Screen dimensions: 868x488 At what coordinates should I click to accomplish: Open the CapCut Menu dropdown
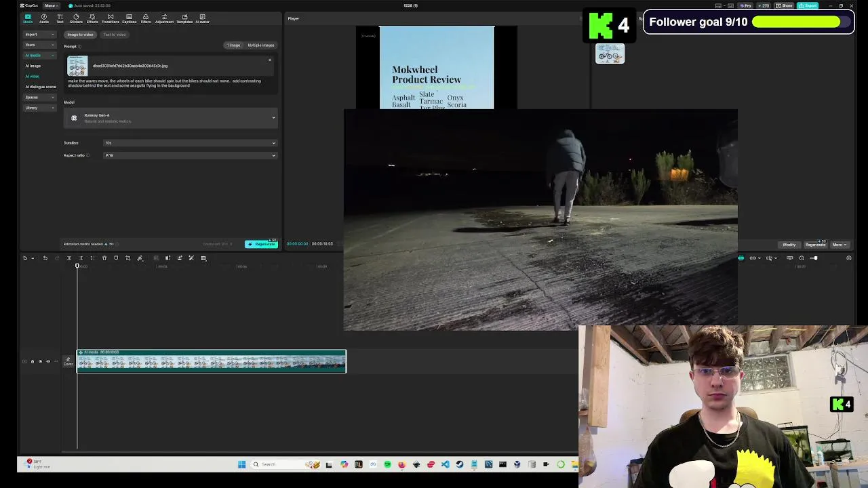50,5
